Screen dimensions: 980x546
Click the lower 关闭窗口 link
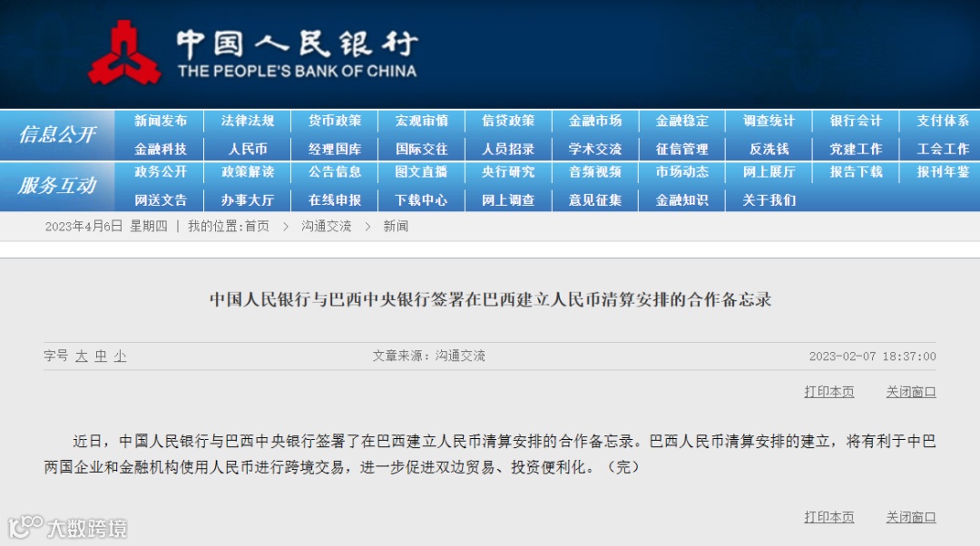(x=911, y=517)
